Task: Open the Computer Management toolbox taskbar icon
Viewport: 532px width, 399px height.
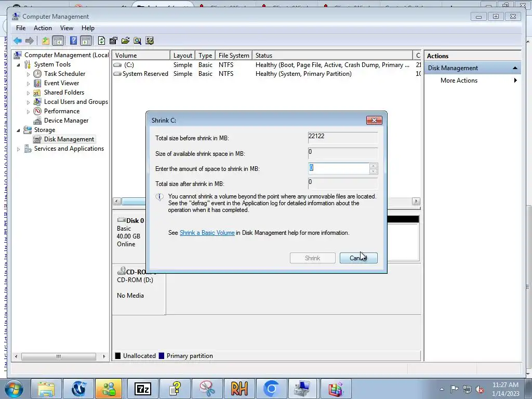Action: 302,389
